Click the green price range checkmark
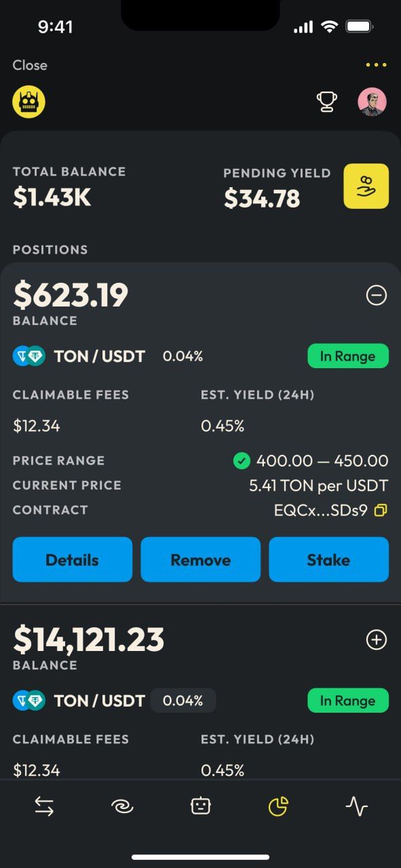Viewport: 401px width, 868px height. [241, 461]
